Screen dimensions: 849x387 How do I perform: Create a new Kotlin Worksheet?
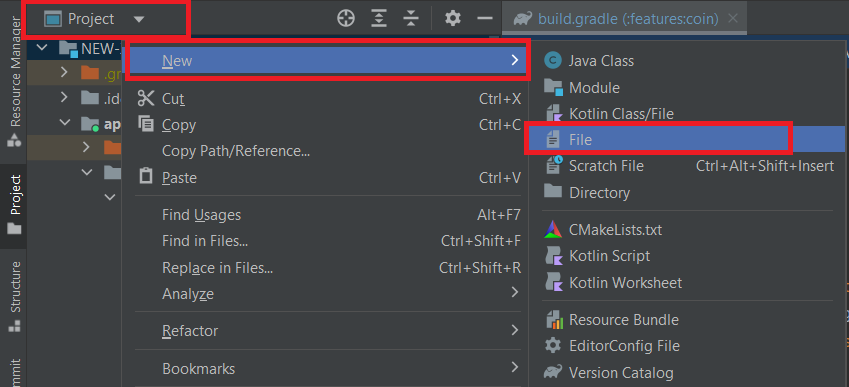[687, 283]
